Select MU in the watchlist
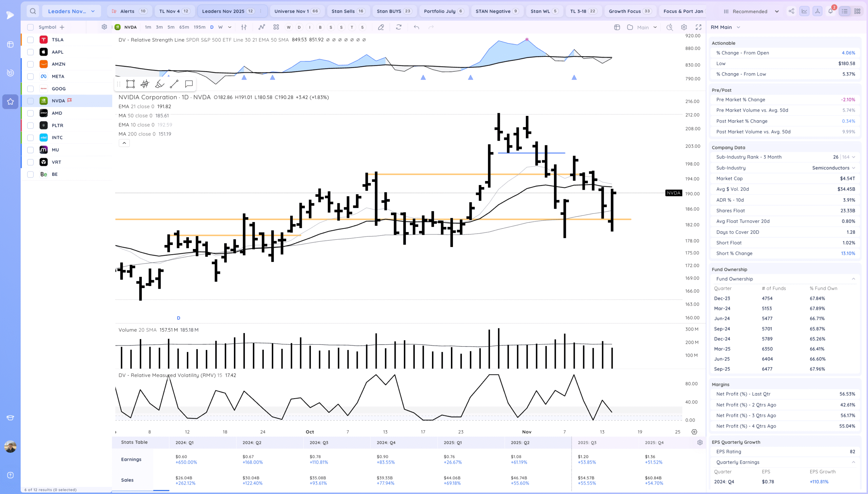This screenshot has height=494, width=868. [55, 150]
